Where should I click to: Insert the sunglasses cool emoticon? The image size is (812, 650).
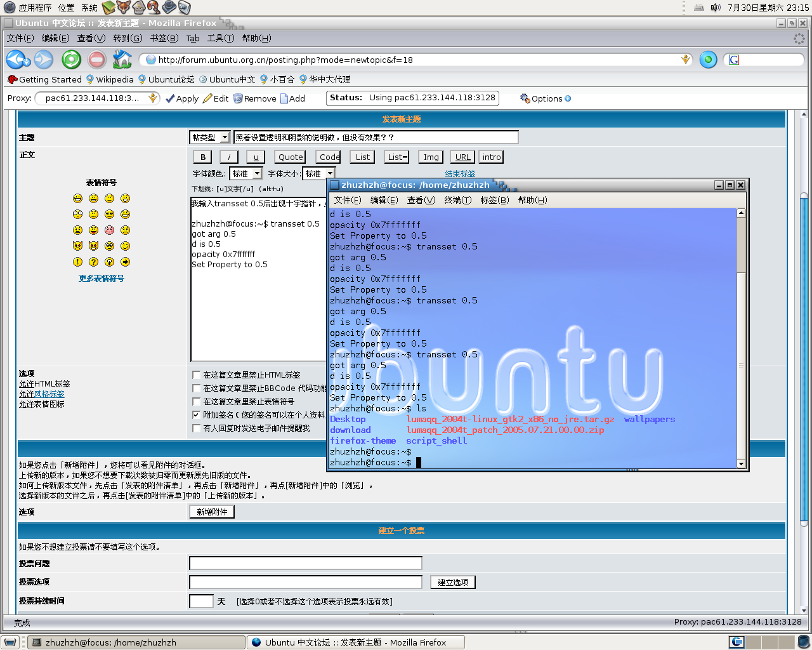tap(109, 214)
